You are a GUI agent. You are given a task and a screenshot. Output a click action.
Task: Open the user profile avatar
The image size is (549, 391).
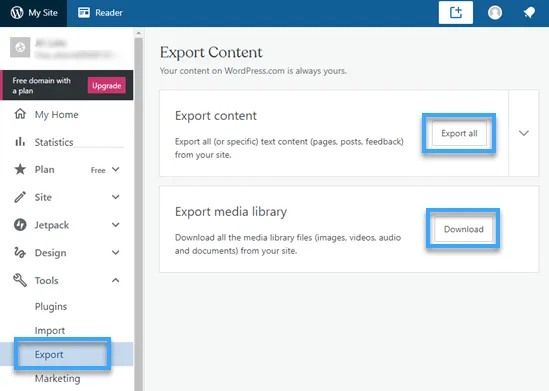tap(495, 13)
